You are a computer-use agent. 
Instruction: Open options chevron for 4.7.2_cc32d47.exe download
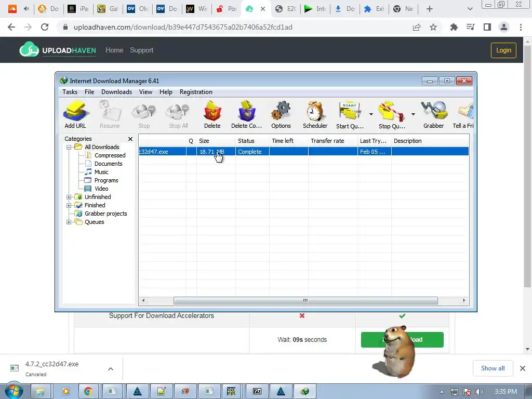111,369
